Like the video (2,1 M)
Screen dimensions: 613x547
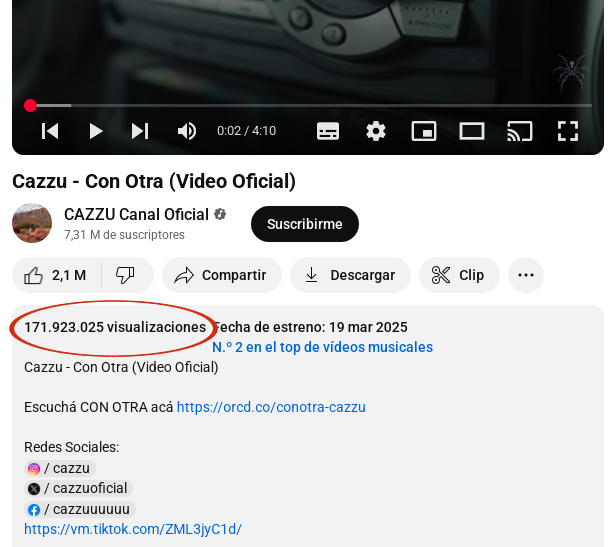click(x=56, y=275)
